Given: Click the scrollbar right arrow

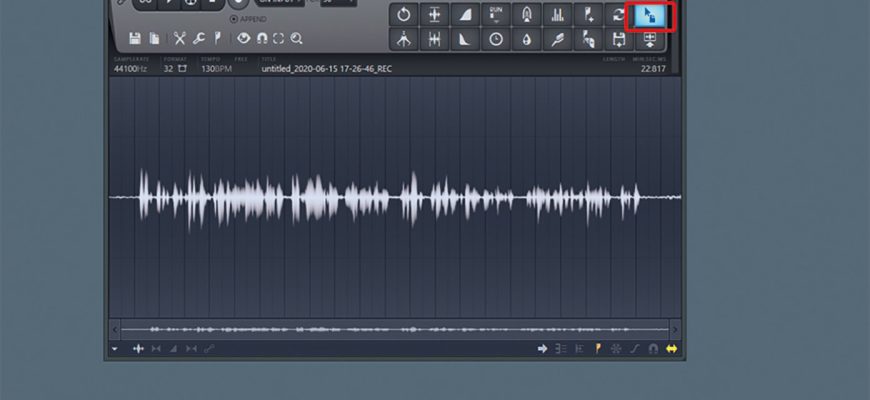Looking at the screenshot, I should [675, 329].
